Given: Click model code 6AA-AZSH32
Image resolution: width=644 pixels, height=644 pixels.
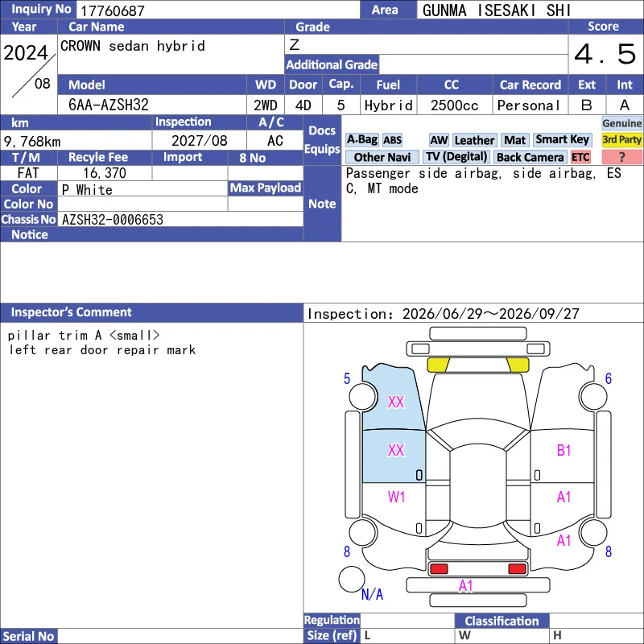Looking at the screenshot, I should point(109,105).
